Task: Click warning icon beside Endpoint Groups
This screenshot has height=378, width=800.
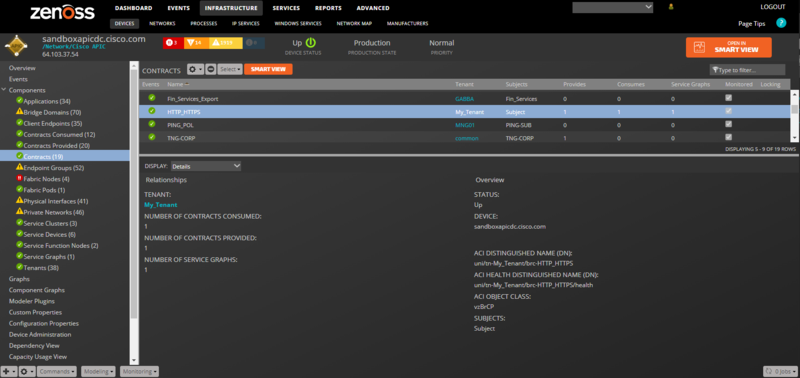Action: point(19,167)
